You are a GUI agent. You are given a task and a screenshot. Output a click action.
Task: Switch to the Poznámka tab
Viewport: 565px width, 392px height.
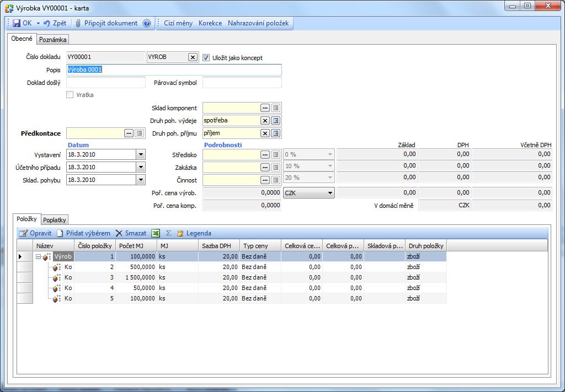point(52,40)
